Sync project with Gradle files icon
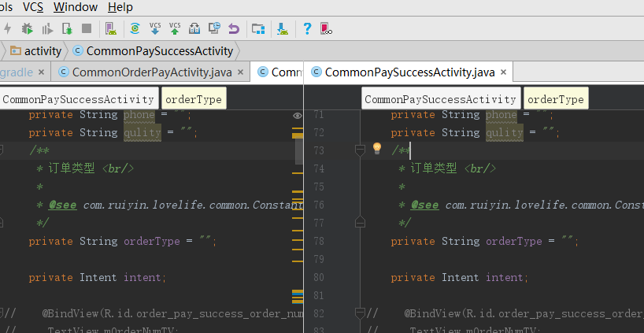644x333 pixels. 135,28
